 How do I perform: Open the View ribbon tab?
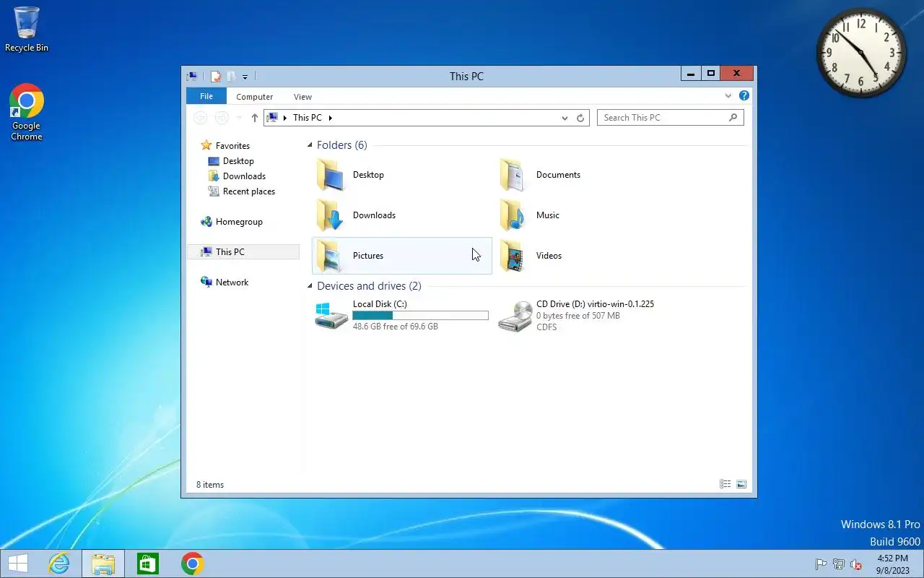pos(303,97)
